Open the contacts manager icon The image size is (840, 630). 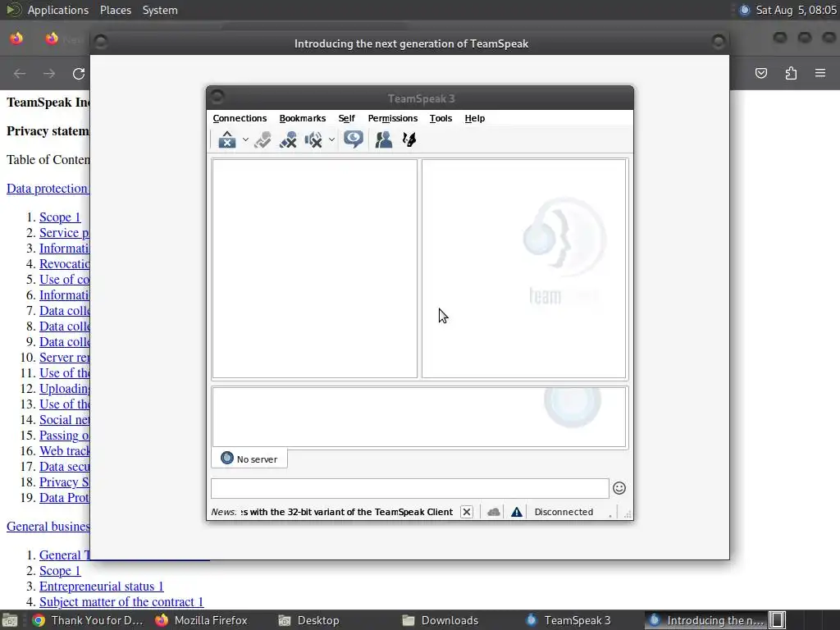click(384, 139)
